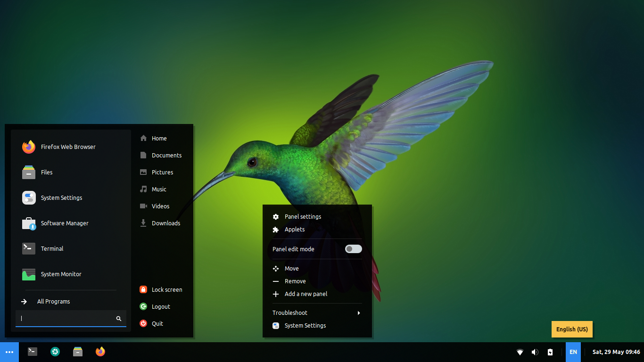Image resolution: width=644 pixels, height=362 pixels.
Task: Show All Programs in the menu
Action: [71, 302]
